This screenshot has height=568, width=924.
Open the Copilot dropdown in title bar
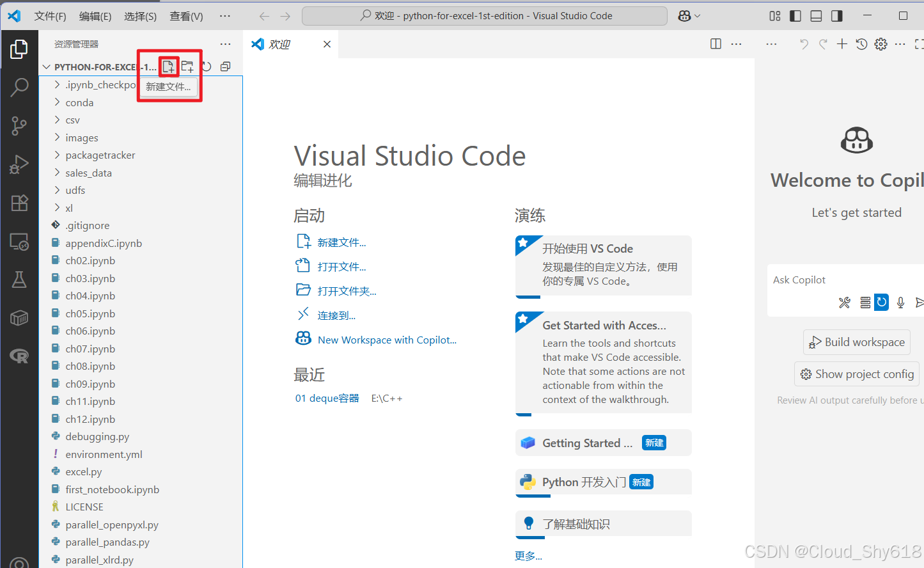tap(689, 16)
